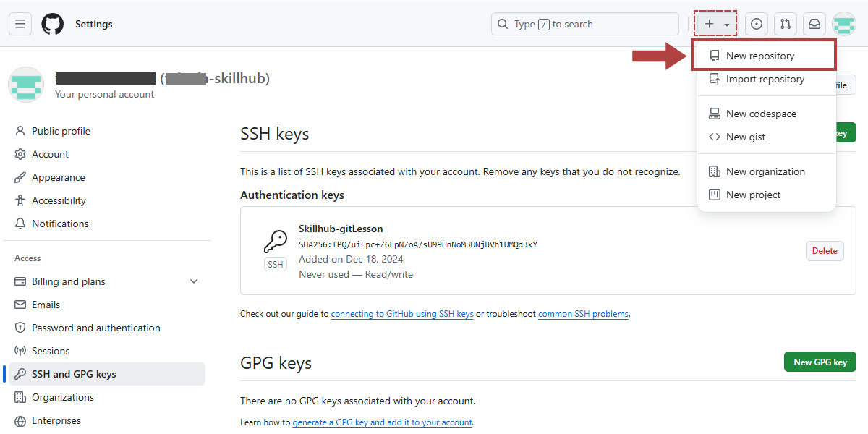Open generate a GPG key help link
The image size is (868, 434).
382,422
